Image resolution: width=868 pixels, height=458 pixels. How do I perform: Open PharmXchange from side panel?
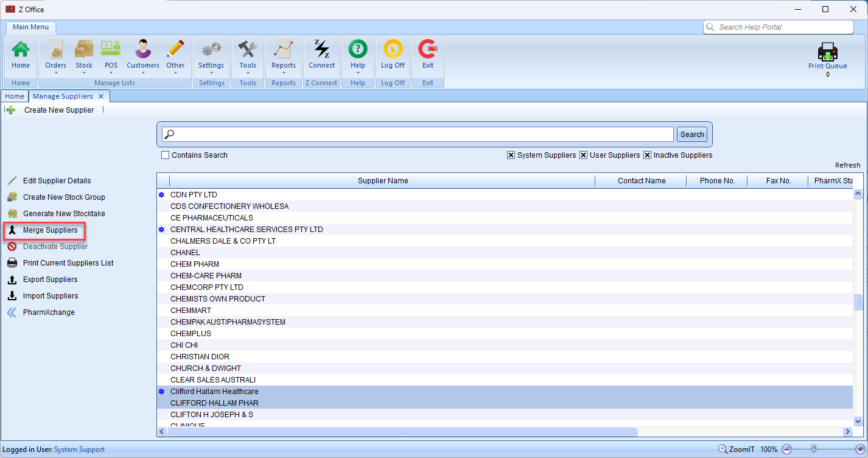pos(49,312)
